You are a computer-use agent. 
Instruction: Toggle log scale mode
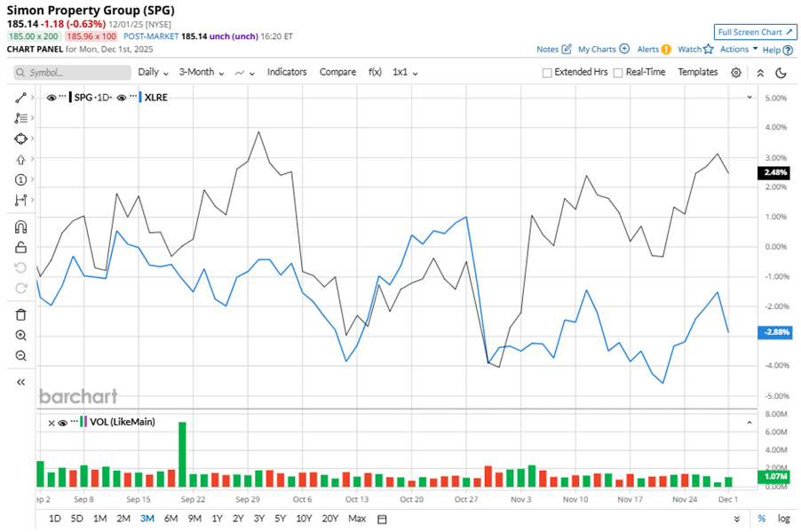tap(783, 519)
